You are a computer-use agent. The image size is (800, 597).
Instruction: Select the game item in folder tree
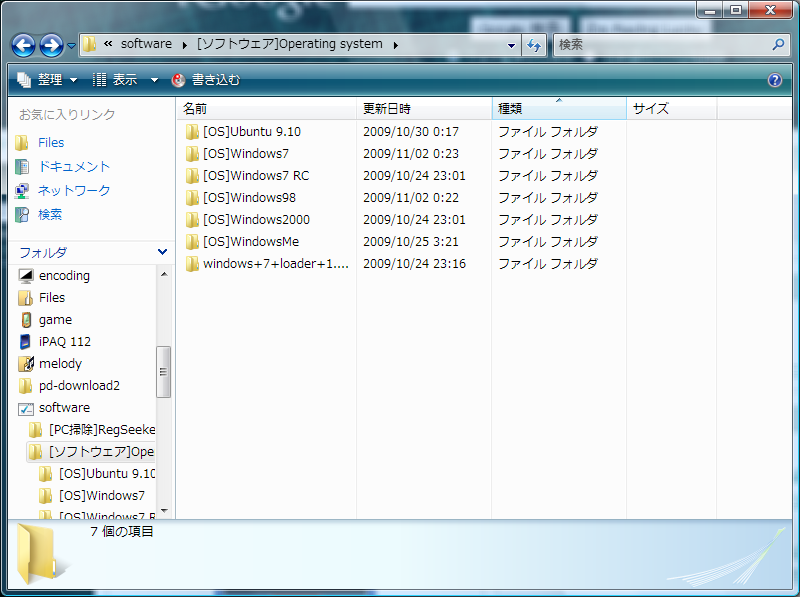(55, 319)
